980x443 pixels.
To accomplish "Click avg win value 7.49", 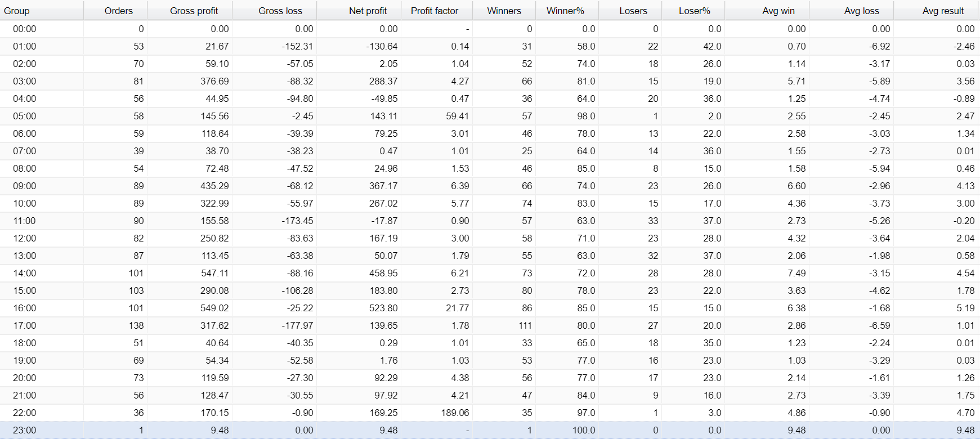I will (x=796, y=273).
